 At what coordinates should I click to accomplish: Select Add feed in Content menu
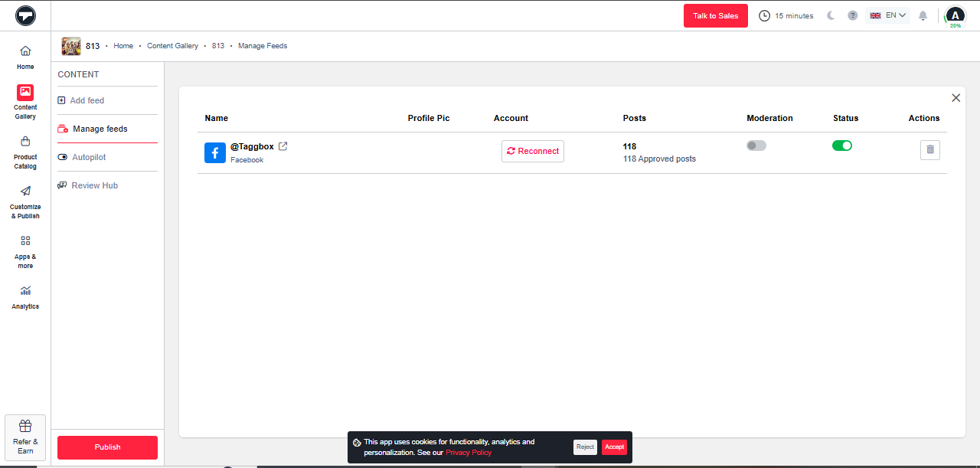click(87, 100)
